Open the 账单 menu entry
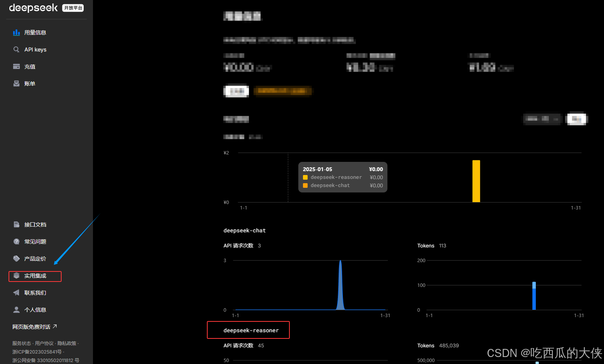 click(30, 84)
